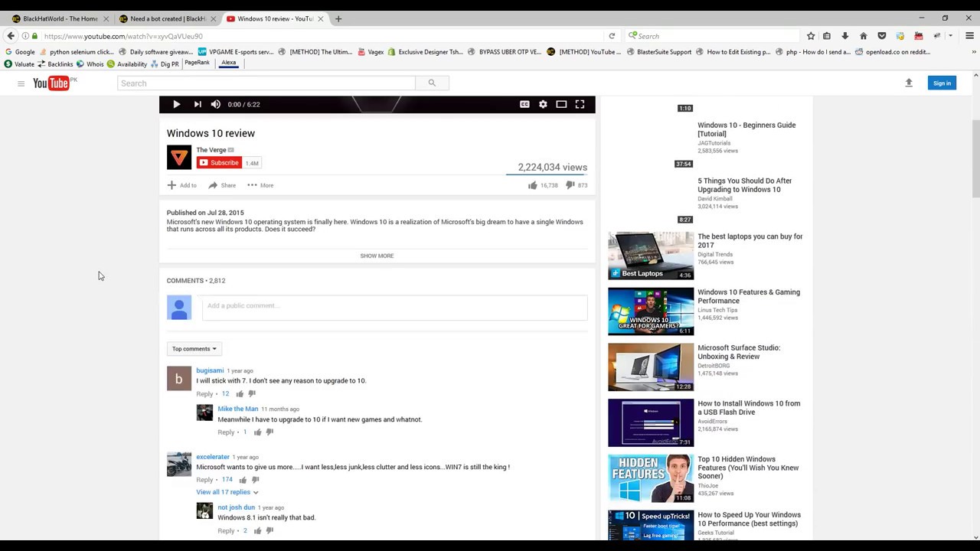The height and width of the screenshot is (551, 980).
Task: Click the Firefox search bar
Action: click(712, 36)
